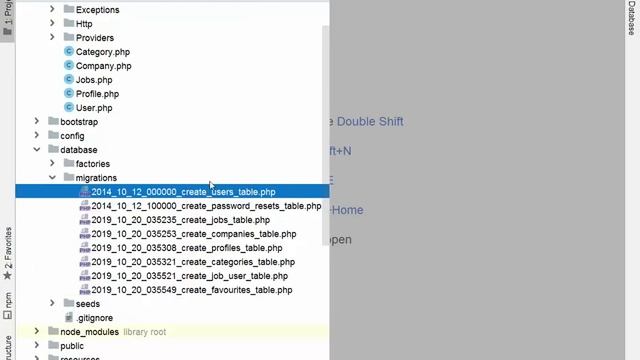Click PHP icon of create_companies_table migration
640x360 pixels.
[x=84, y=233]
